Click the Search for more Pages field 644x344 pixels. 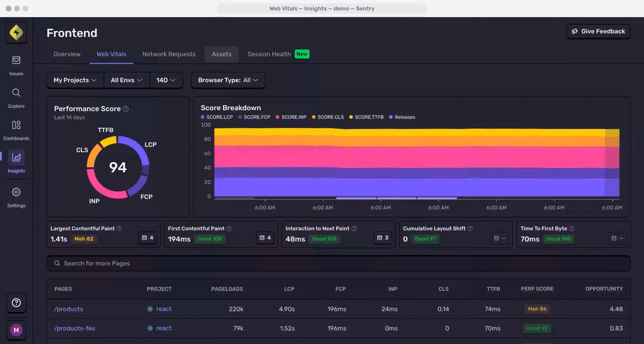(338, 263)
